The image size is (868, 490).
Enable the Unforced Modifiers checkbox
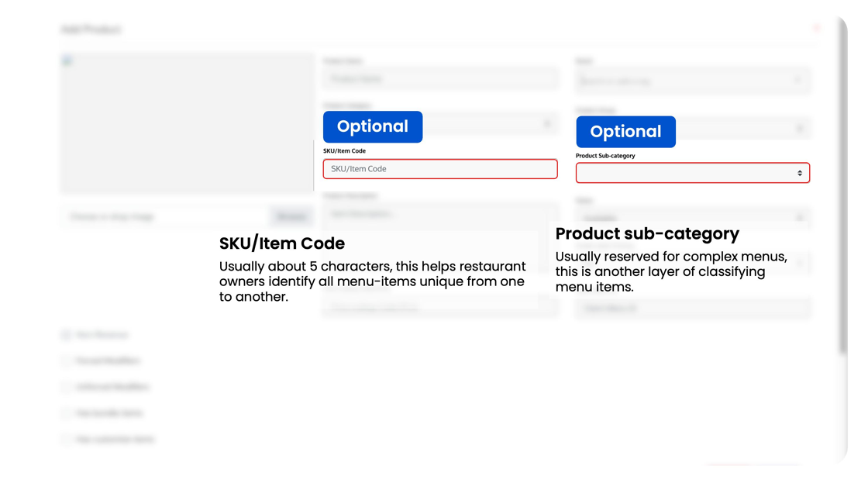(66, 386)
